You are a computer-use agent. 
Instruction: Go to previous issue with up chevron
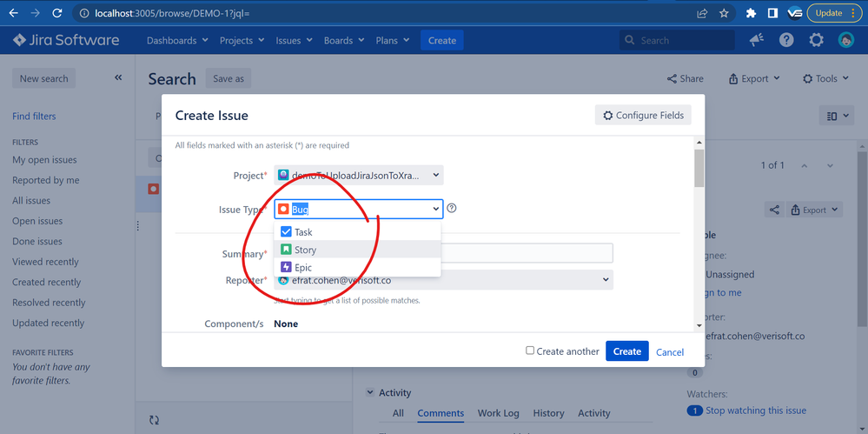tap(805, 165)
